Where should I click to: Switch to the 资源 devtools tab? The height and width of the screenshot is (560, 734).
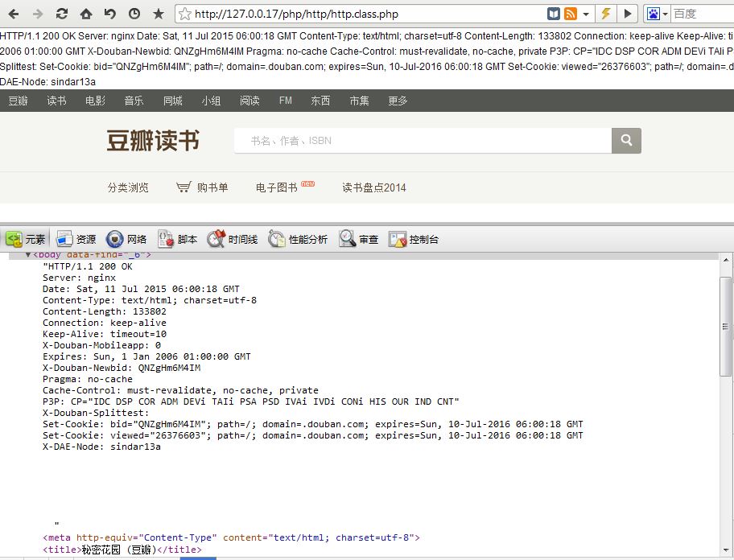click(x=76, y=239)
